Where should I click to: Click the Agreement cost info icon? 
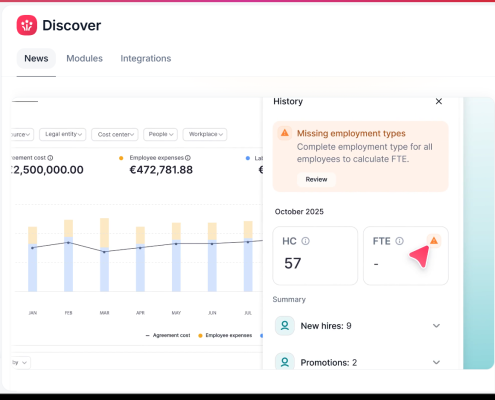coord(50,158)
